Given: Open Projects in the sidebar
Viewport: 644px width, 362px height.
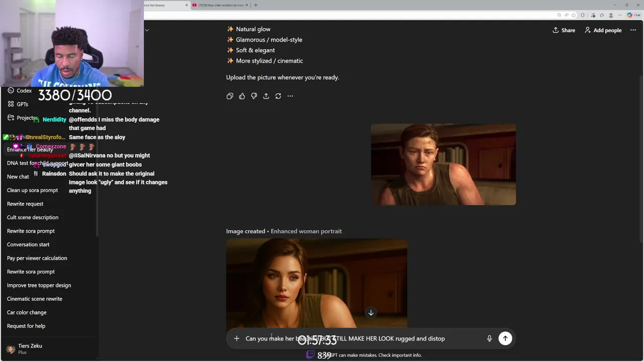Looking at the screenshot, I should tap(22, 118).
